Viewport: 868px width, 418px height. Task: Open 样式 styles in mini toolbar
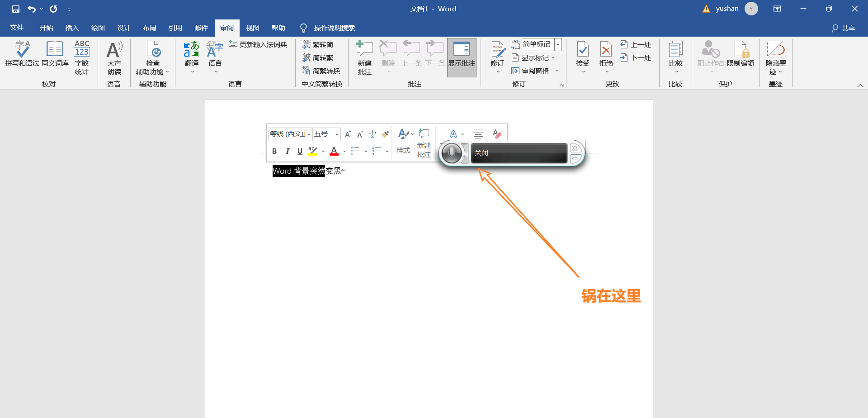404,142
